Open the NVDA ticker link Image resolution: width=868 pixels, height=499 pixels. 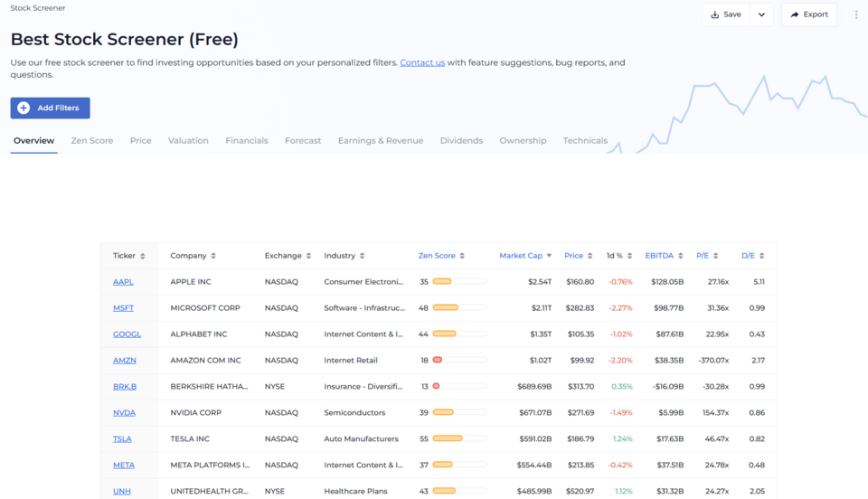(124, 413)
